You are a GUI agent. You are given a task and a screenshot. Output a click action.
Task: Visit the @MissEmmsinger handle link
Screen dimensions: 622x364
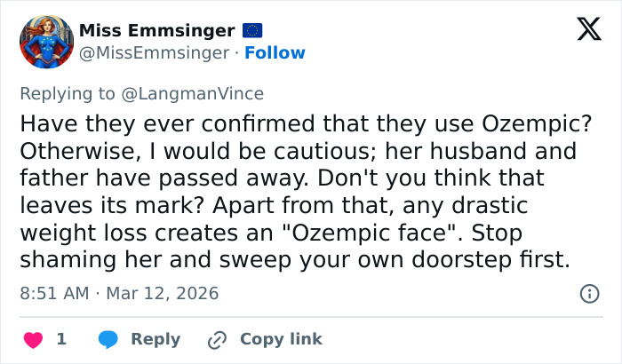154,53
